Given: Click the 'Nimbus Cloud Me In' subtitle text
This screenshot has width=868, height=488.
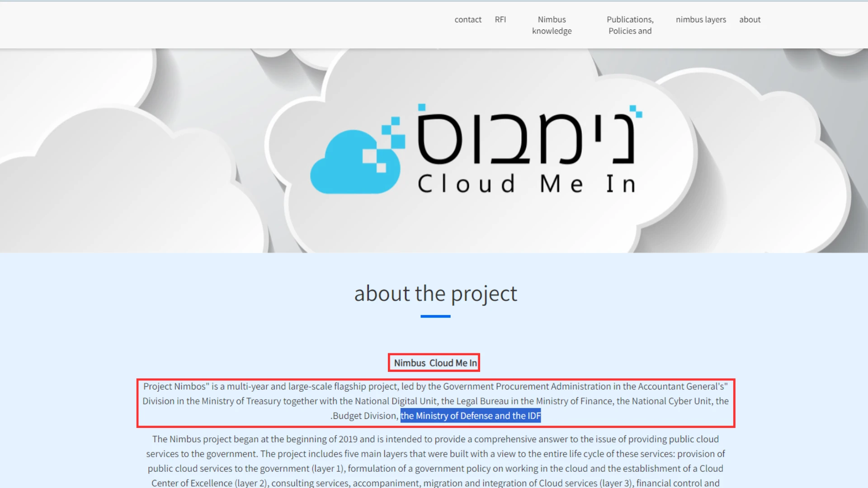Looking at the screenshot, I should pos(435,363).
